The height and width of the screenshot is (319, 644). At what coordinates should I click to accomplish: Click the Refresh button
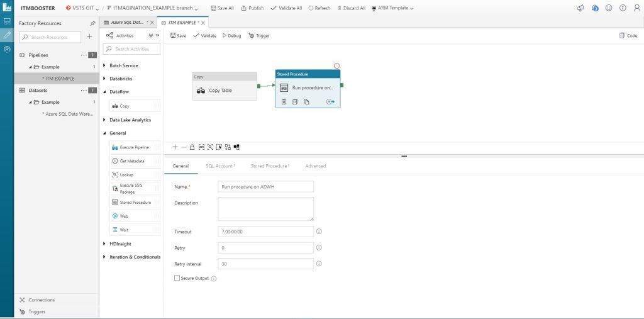coord(319,8)
